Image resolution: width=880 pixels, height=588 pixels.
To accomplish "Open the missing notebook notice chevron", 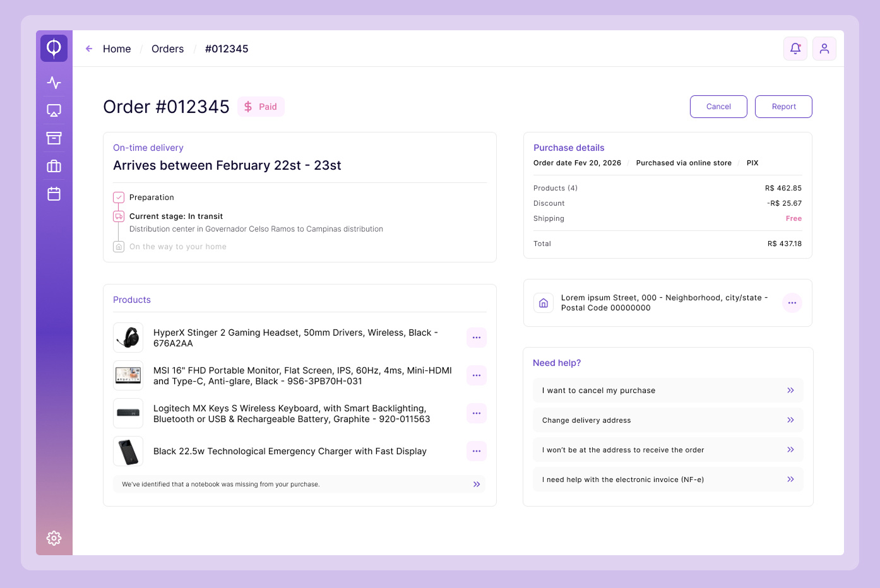I will [x=477, y=484].
